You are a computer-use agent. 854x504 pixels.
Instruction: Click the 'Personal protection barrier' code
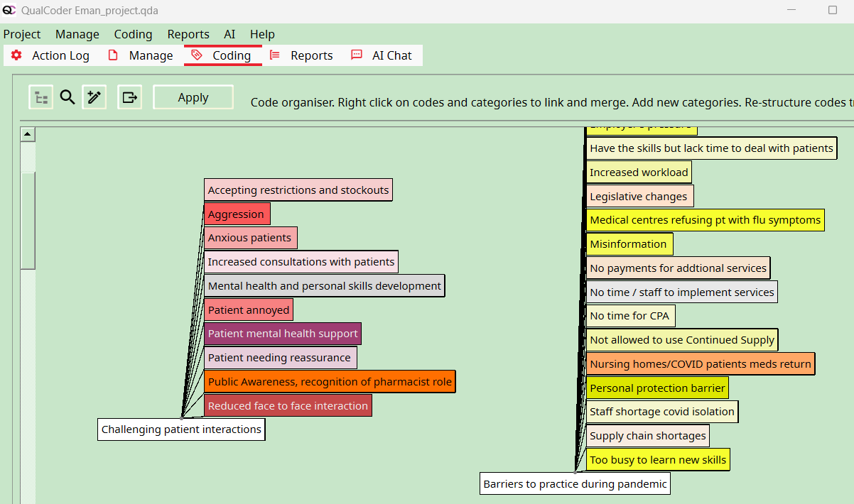657,388
